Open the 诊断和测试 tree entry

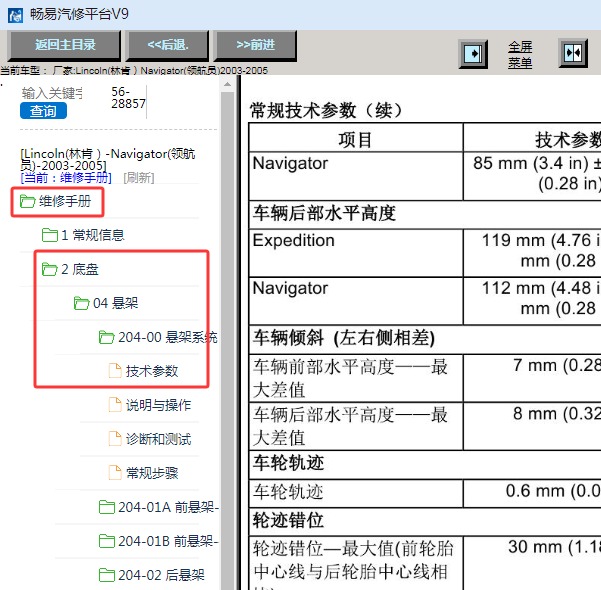point(158,439)
